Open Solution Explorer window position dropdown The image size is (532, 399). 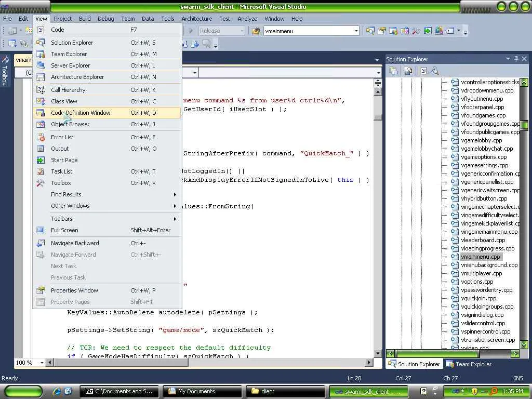pos(508,59)
